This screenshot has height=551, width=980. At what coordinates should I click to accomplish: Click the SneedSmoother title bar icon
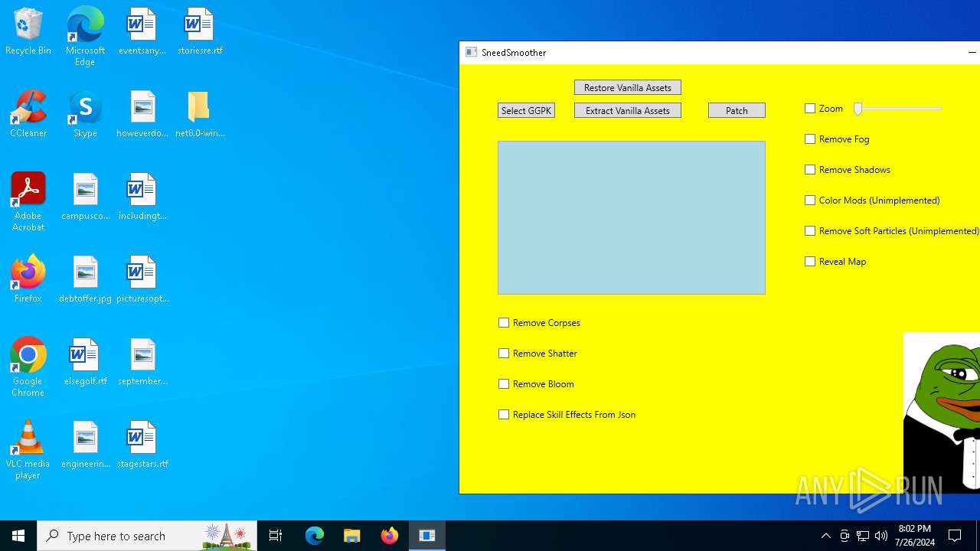pos(472,53)
